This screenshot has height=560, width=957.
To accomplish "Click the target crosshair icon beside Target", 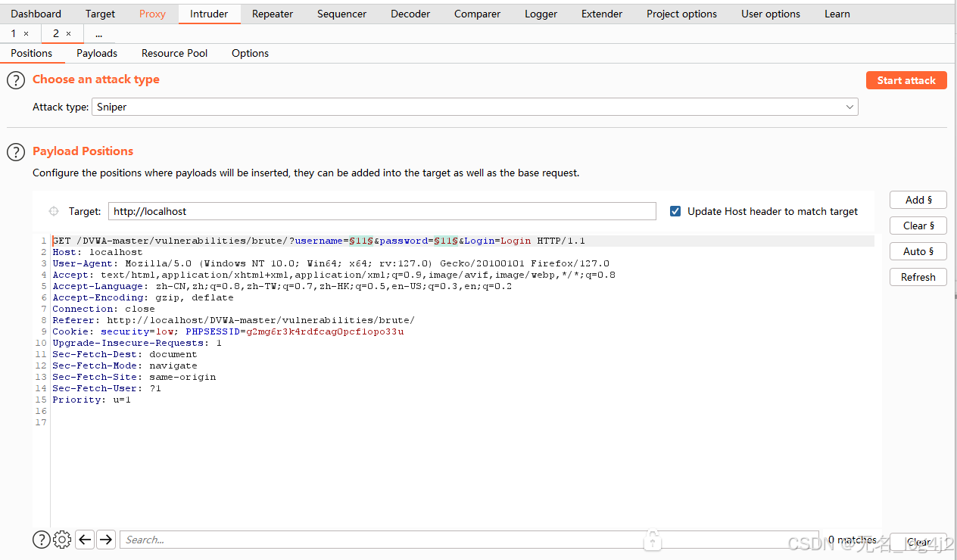I will click(54, 211).
